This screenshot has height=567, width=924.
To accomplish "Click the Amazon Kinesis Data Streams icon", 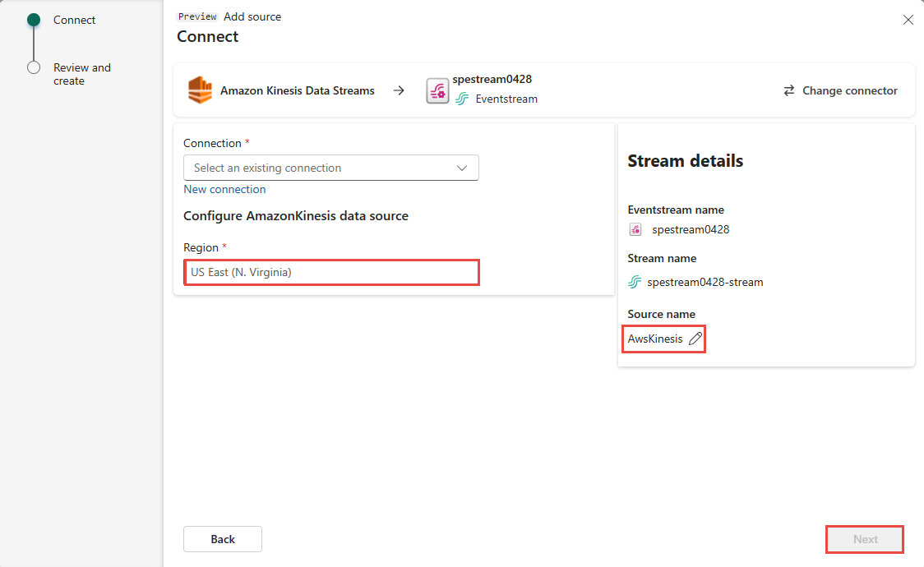I will [199, 90].
